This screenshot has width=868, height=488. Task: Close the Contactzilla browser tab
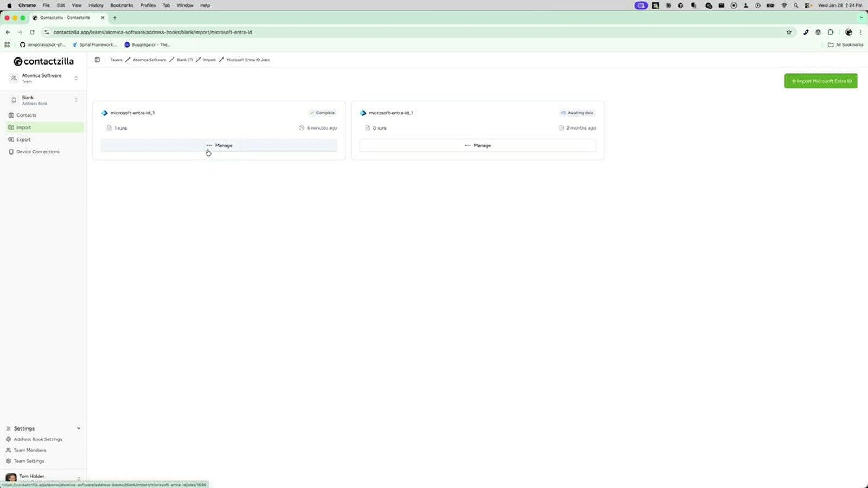click(103, 17)
